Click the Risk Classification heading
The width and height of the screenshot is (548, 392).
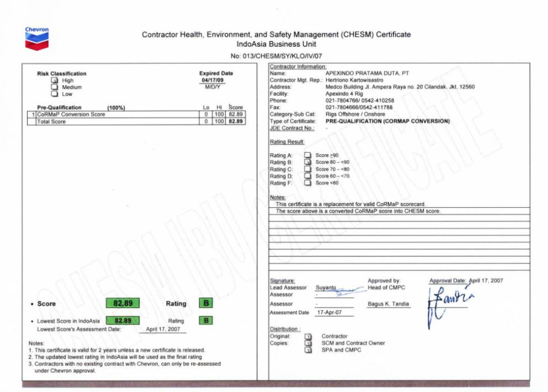(x=61, y=74)
